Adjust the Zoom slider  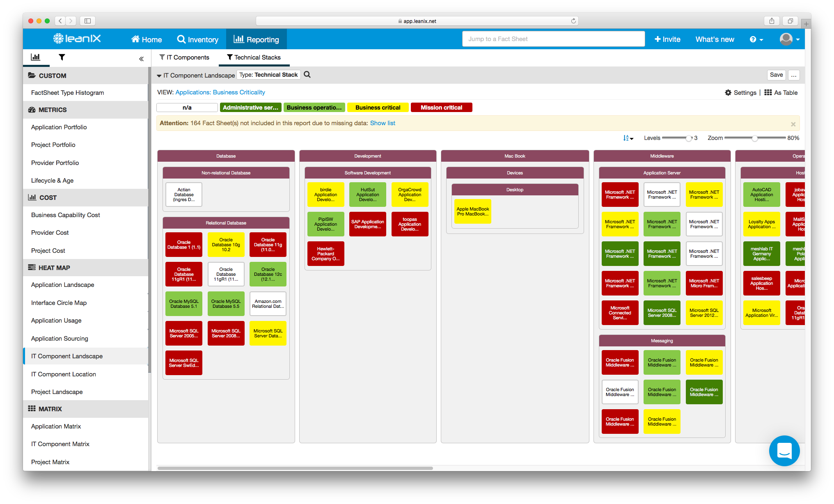point(754,138)
